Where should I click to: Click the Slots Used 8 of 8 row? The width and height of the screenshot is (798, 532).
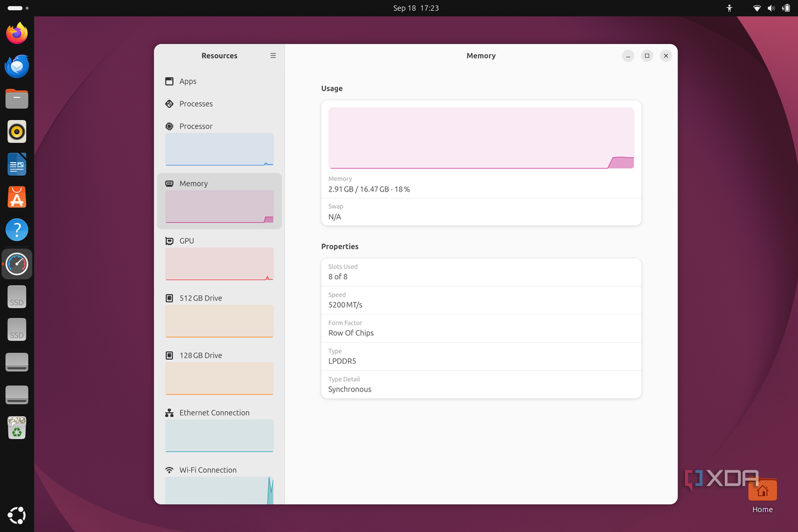tap(481, 272)
